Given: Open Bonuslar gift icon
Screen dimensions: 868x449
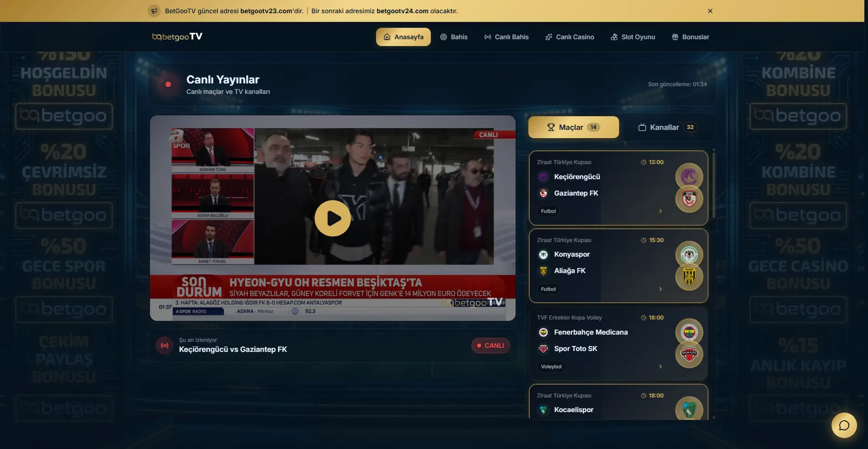Looking at the screenshot, I should pos(675,37).
